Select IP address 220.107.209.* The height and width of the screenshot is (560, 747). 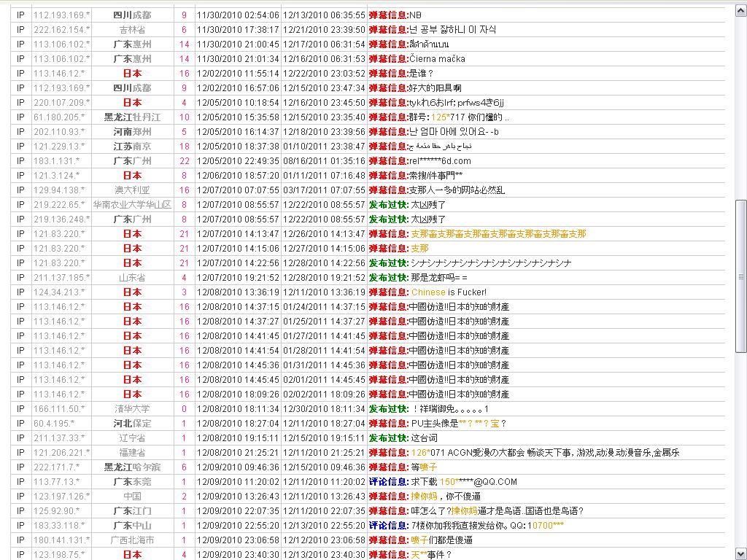pos(61,102)
